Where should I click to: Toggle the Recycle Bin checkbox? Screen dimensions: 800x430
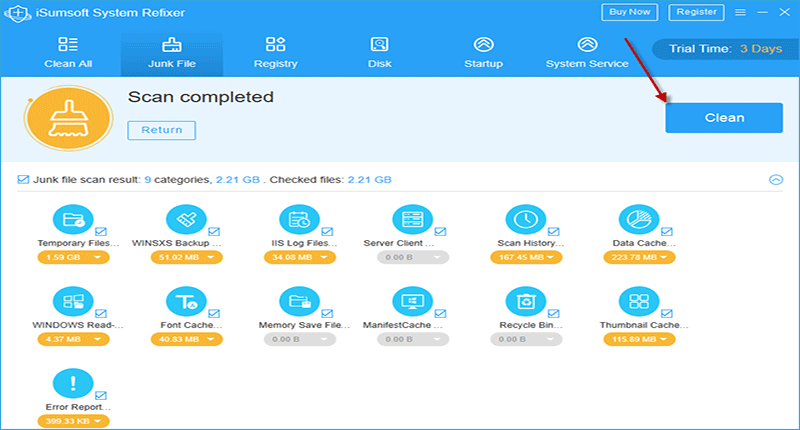tap(554, 314)
